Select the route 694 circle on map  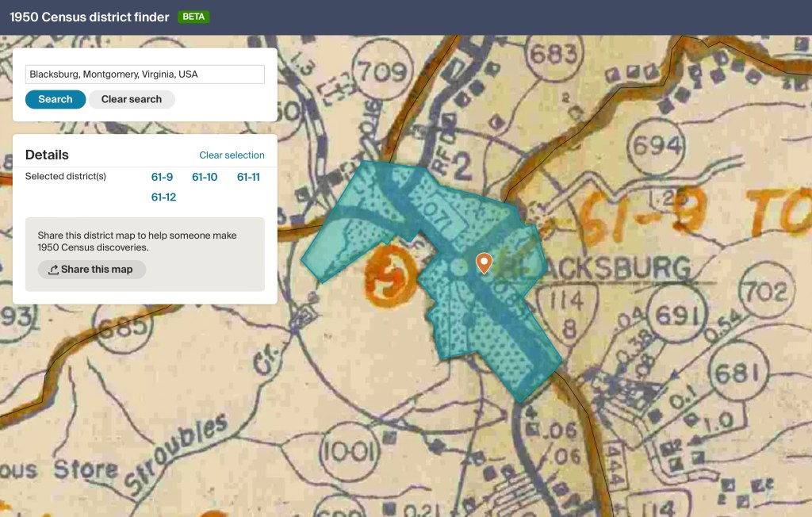pos(657,146)
